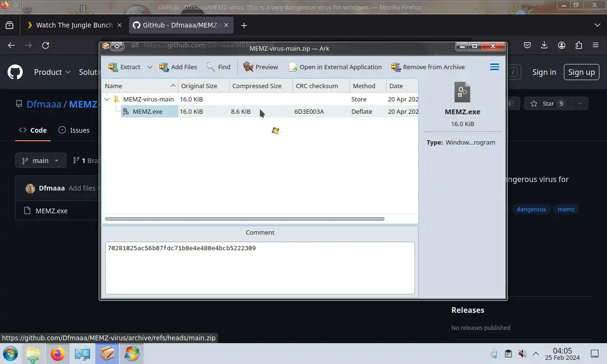Click the Ark package icon on taskbar
The width and height of the screenshot is (607, 364).
click(x=107, y=354)
